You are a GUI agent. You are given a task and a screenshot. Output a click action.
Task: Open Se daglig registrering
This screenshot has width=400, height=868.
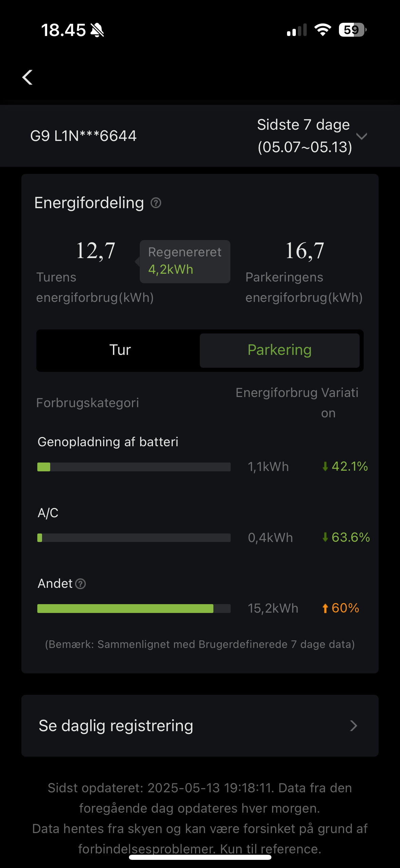coord(116,726)
